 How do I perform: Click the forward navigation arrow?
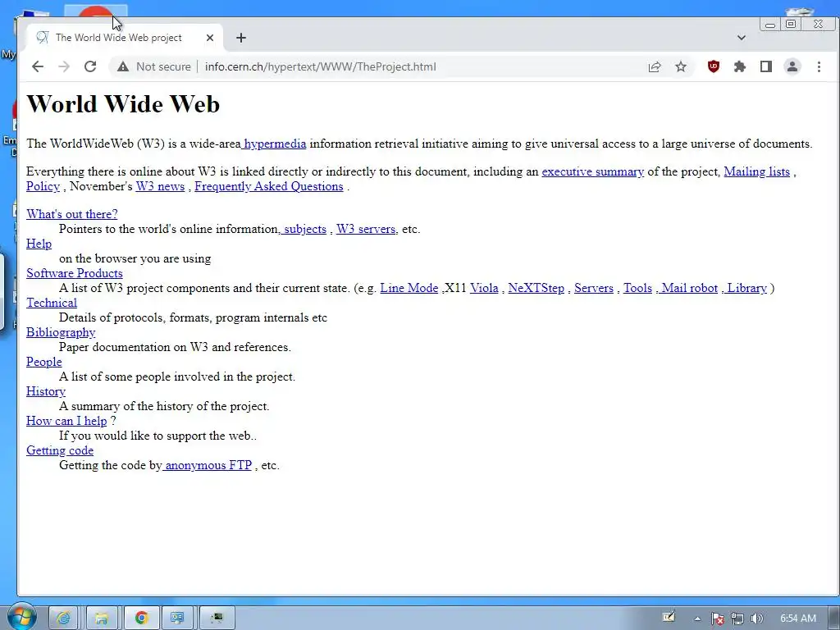point(64,66)
